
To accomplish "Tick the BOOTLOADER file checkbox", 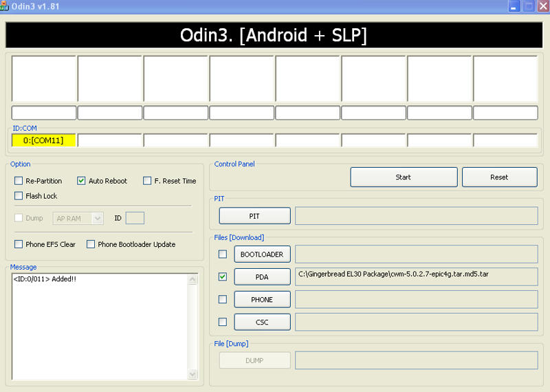I will pyautogui.click(x=223, y=254).
